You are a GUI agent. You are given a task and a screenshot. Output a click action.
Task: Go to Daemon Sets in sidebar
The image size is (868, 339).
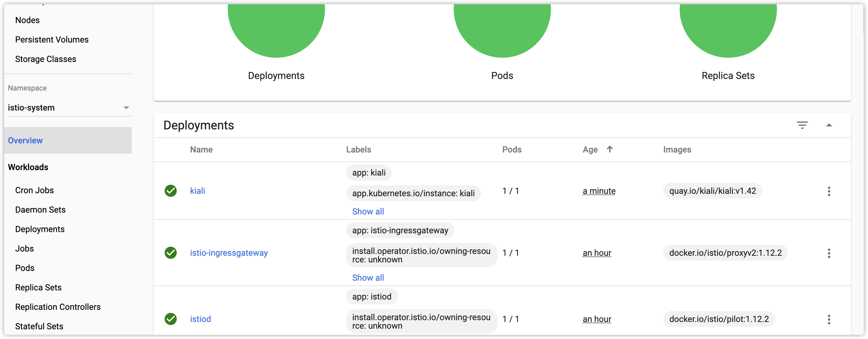[x=40, y=210]
